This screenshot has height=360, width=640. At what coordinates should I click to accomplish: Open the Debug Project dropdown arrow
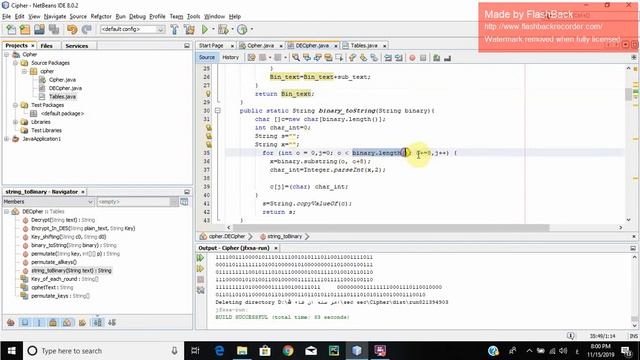coord(232,29)
